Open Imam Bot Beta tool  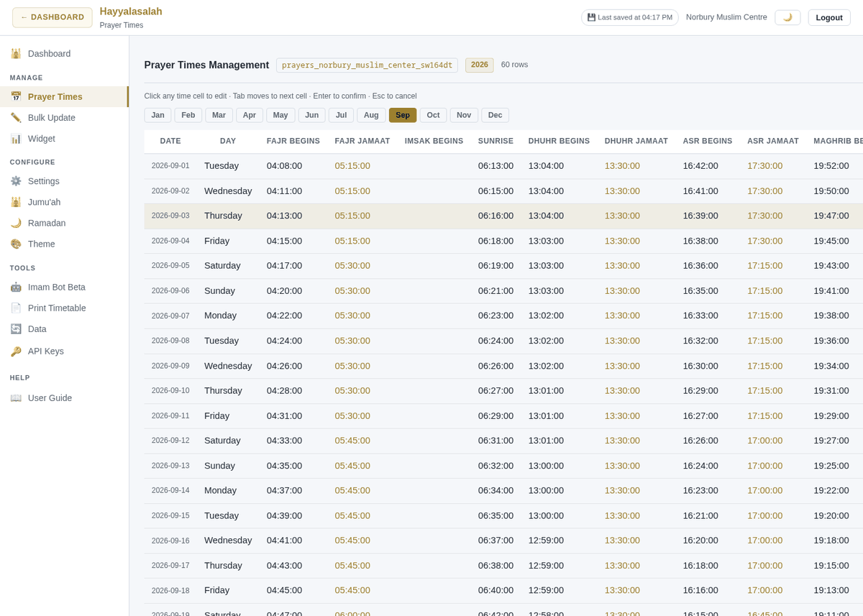coord(64,287)
